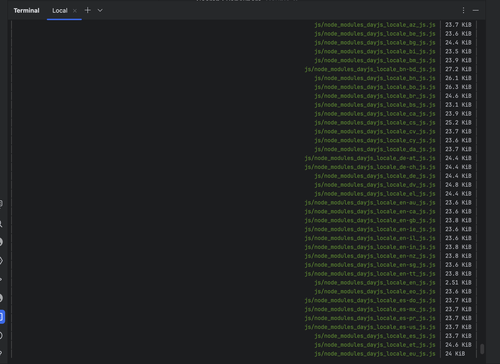Click the 25.2 KiB size value
The image size is (500, 364).
[x=458, y=123]
